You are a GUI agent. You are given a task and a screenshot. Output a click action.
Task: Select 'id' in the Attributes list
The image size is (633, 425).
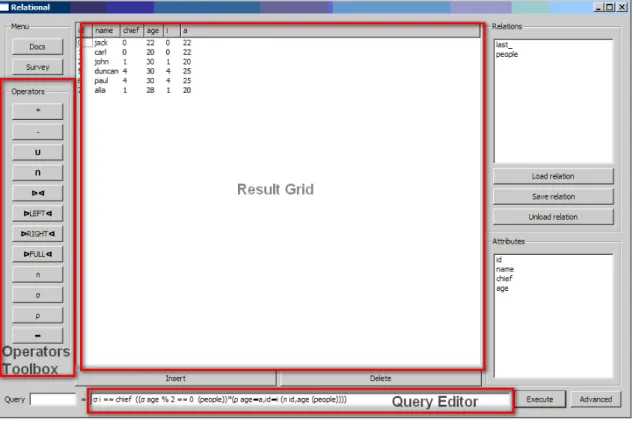pyautogui.click(x=499, y=260)
